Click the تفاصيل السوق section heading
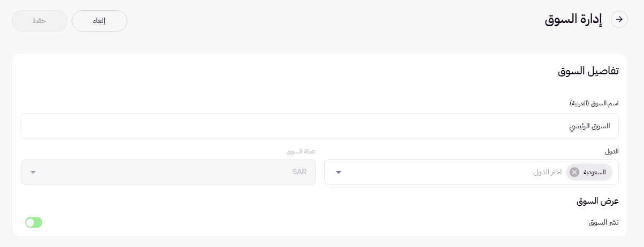This screenshot has height=247, width=644. coord(588,72)
